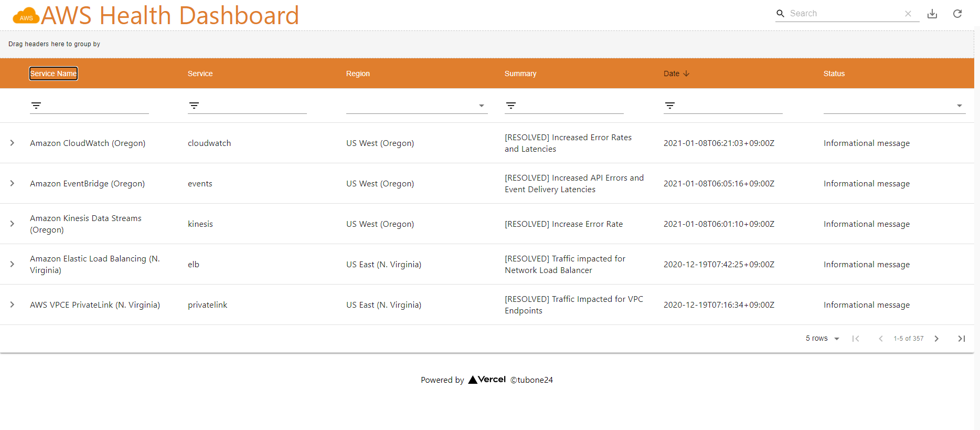
Task: Go to next page arrow
Action: pyautogui.click(x=936, y=339)
